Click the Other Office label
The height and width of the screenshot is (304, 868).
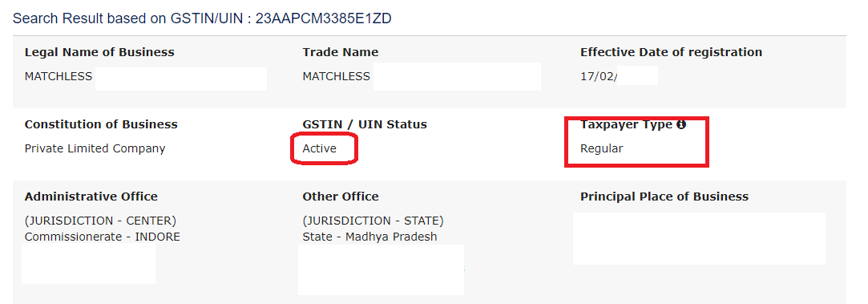341,197
